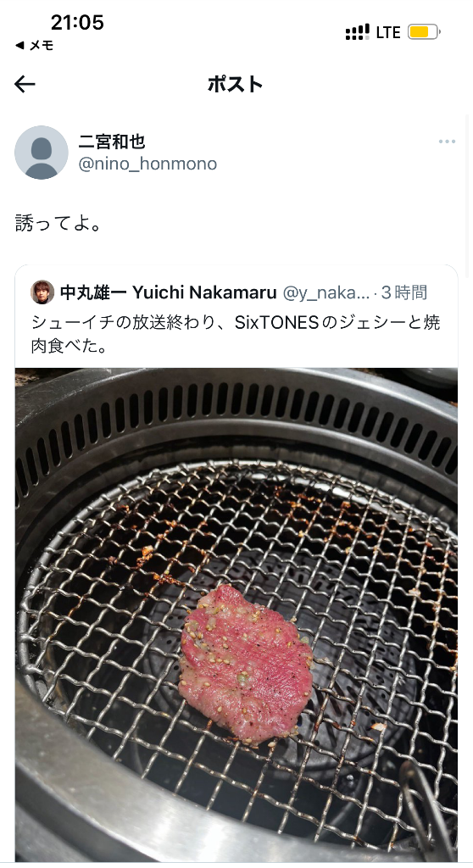
Task: Tap the yellow battery icon
Action: click(x=424, y=32)
